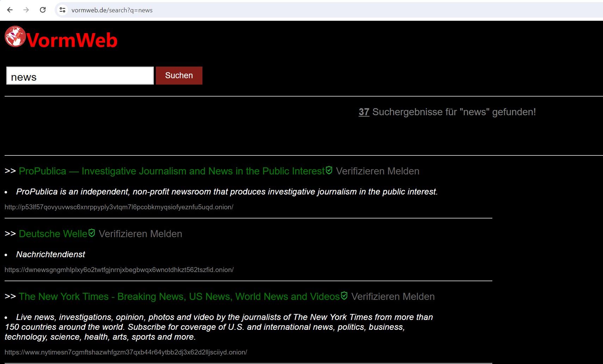Click verified shield next to New York Times
This screenshot has height=364, width=603.
pyautogui.click(x=344, y=296)
